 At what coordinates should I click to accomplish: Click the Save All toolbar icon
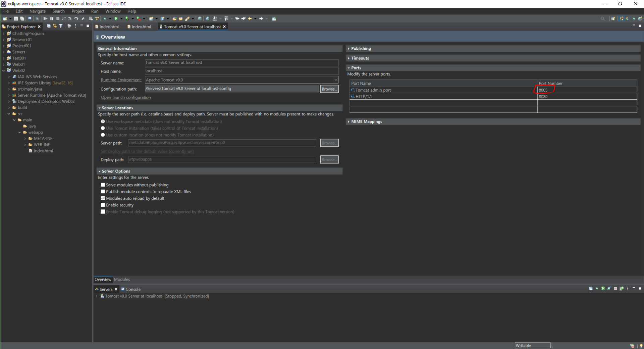(22, 18)
